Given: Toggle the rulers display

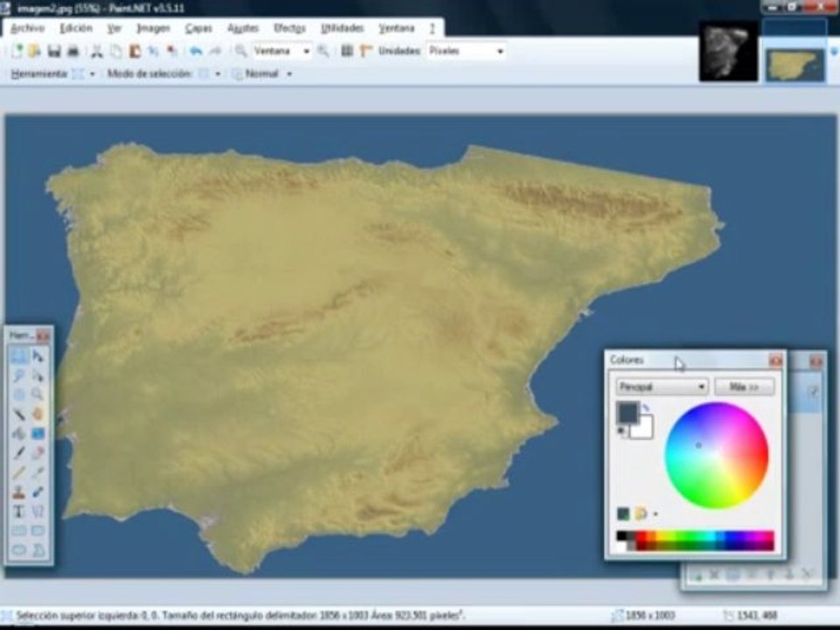Looking at the screenshot, I should click(x=366, y=51).
